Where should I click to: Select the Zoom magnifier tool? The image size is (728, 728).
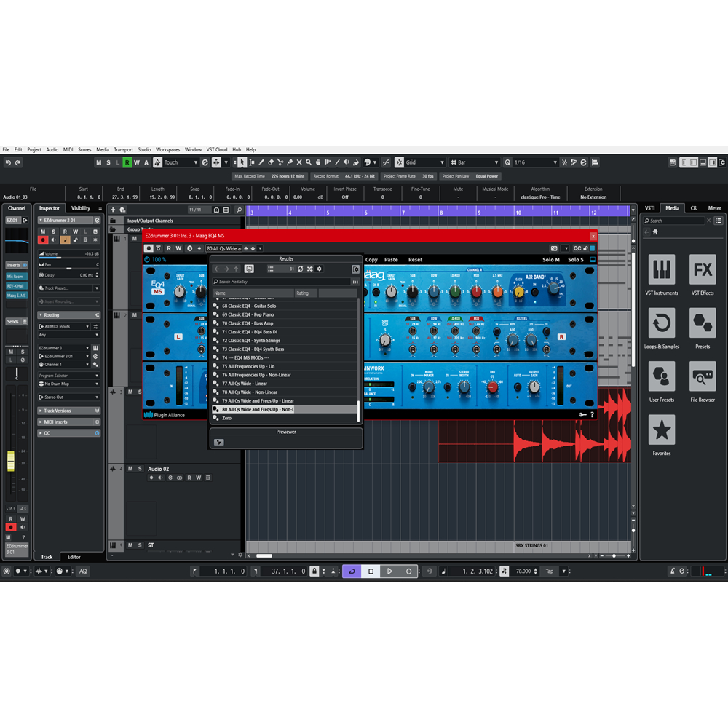(x=309, y=162)
